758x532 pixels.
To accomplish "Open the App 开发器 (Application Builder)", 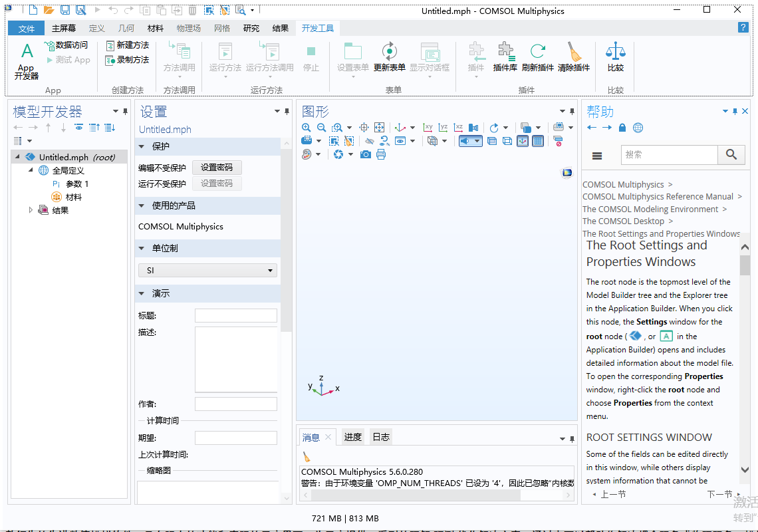I will (x=27, y=61).
